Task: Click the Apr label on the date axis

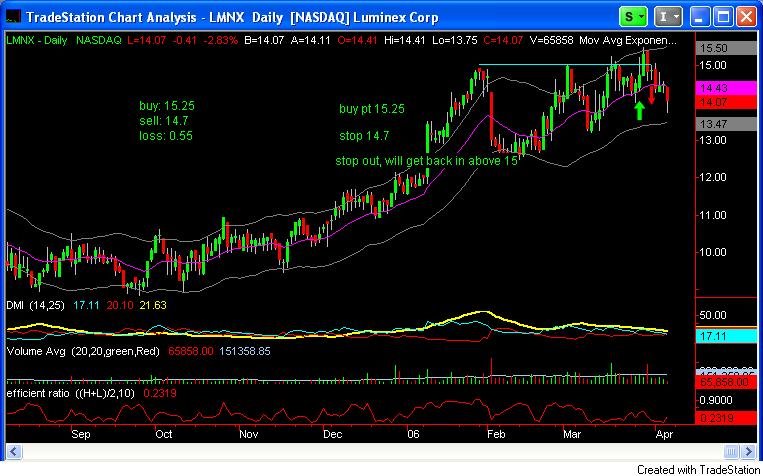Action: (x=664, y=434)
